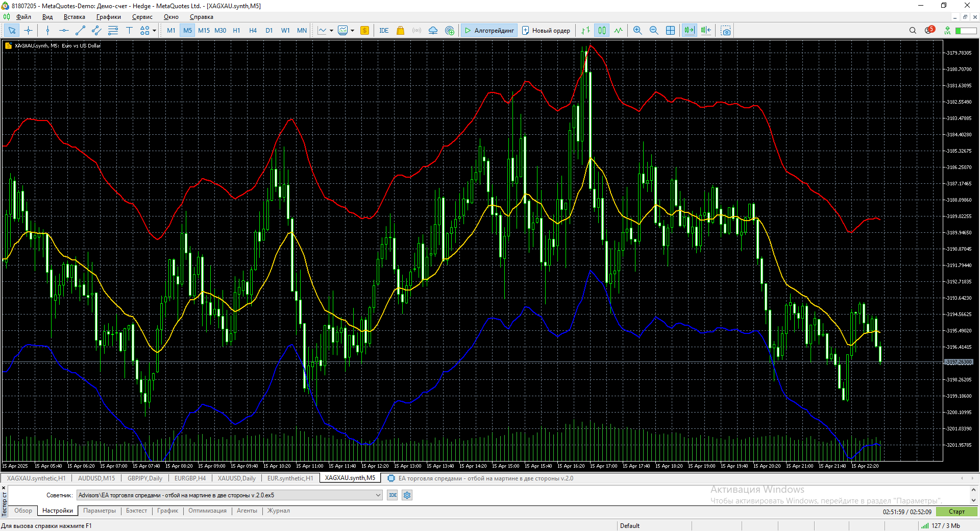The height and width of the screenshot is (531, 980).
Task: Open the shapes objects dropdown arrow
Action: [x=154, y=31]
